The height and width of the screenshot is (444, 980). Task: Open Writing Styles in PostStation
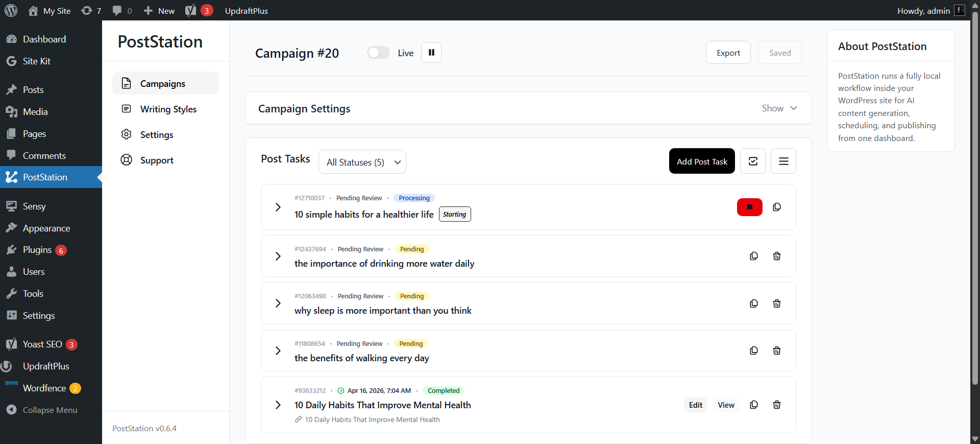pos(165,109)
